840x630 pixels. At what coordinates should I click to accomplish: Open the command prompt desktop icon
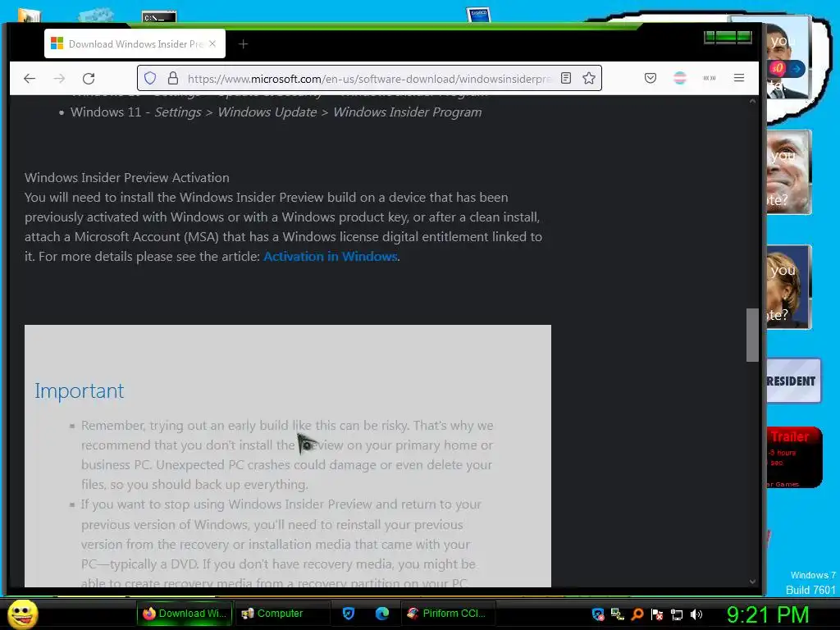click(159, 16)
